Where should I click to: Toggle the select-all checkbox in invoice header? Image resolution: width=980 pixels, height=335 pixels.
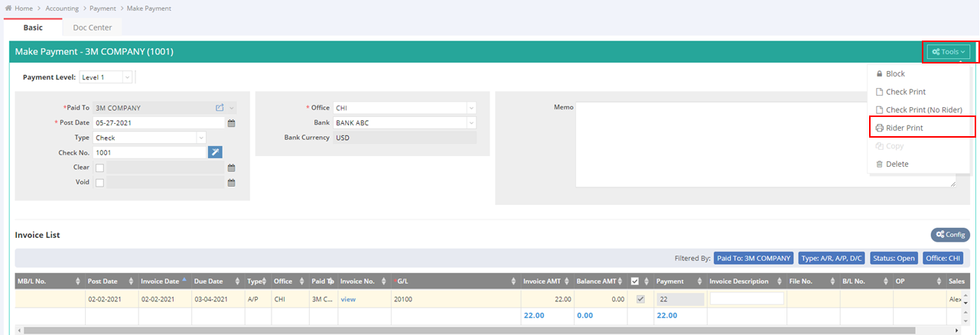coord(635,281)
